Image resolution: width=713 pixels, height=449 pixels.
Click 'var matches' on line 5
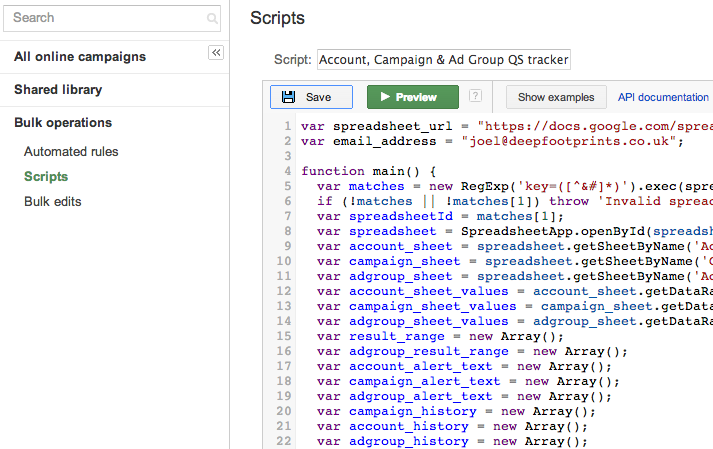click(x=361, y=186)
